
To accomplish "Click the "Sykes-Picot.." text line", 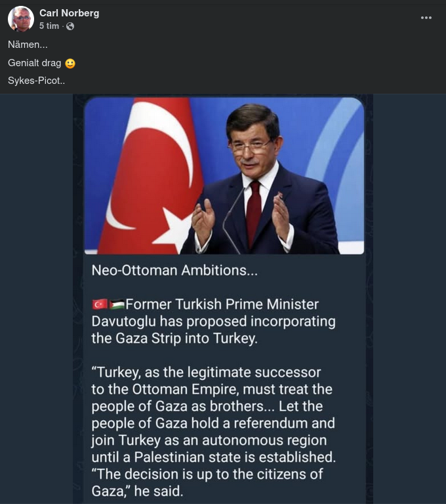I will (36, 81).
